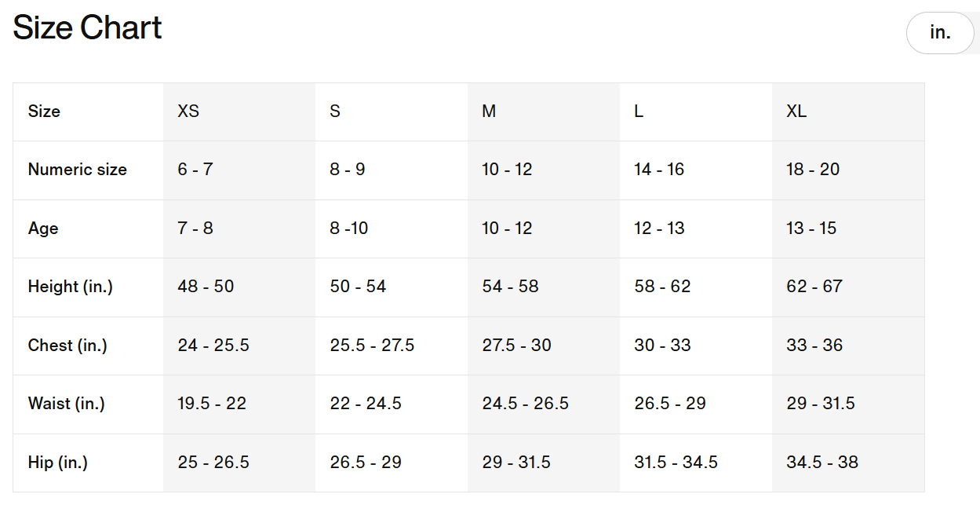Select the 10 - 12 numeric size cell
The height and width of the screenshot is (505, 980).
[544, 170]
